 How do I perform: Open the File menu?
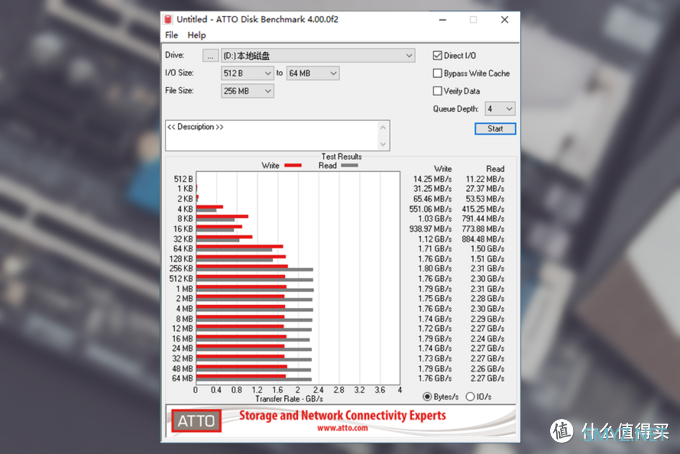coord(171,35)
